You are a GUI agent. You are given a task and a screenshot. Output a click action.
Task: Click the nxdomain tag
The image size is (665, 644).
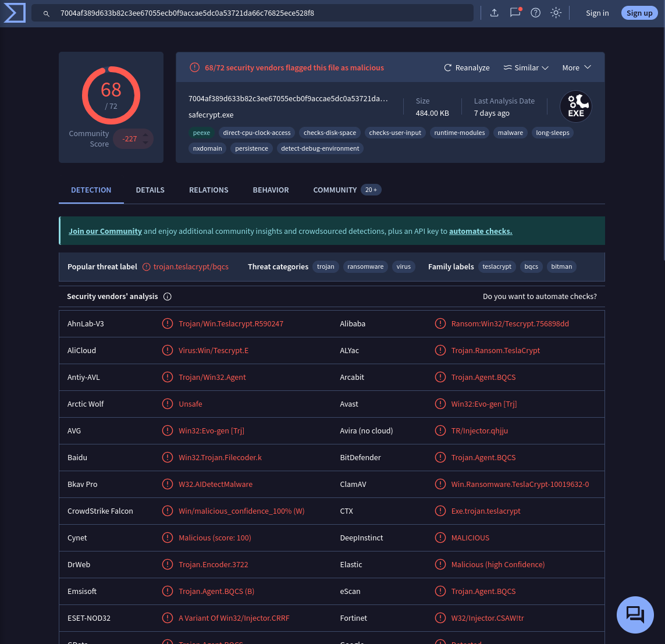coord(207,148)
